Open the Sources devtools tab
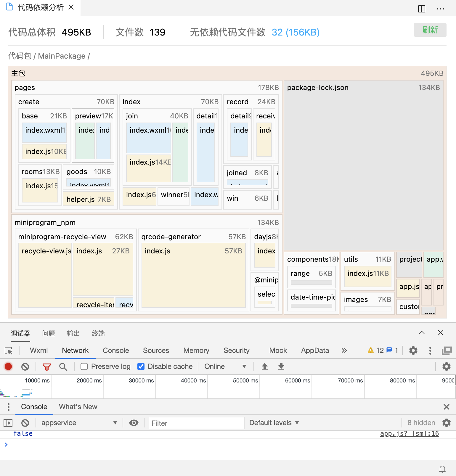The image size is (456, 476). pos(156,350)
